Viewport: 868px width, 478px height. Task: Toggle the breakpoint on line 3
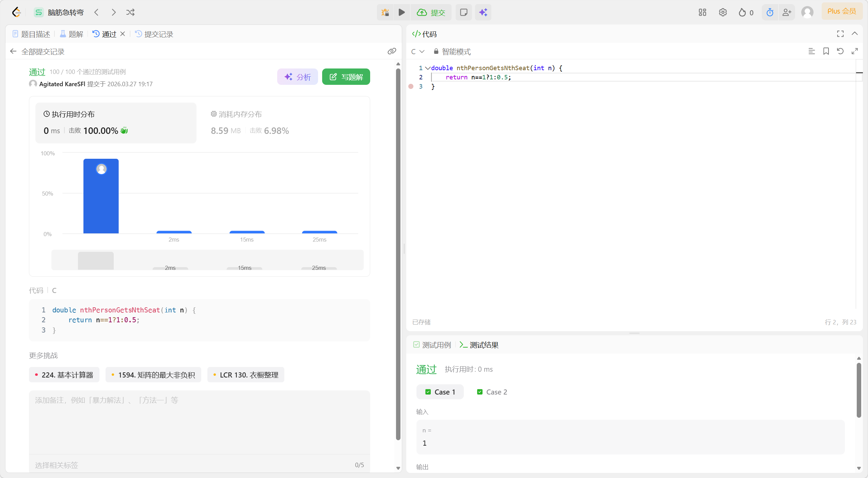(411, 87)
